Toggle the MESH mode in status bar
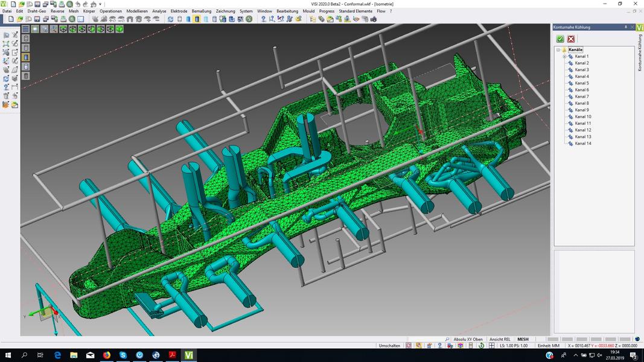The image size is (644, 362). (x=523, y=340)
